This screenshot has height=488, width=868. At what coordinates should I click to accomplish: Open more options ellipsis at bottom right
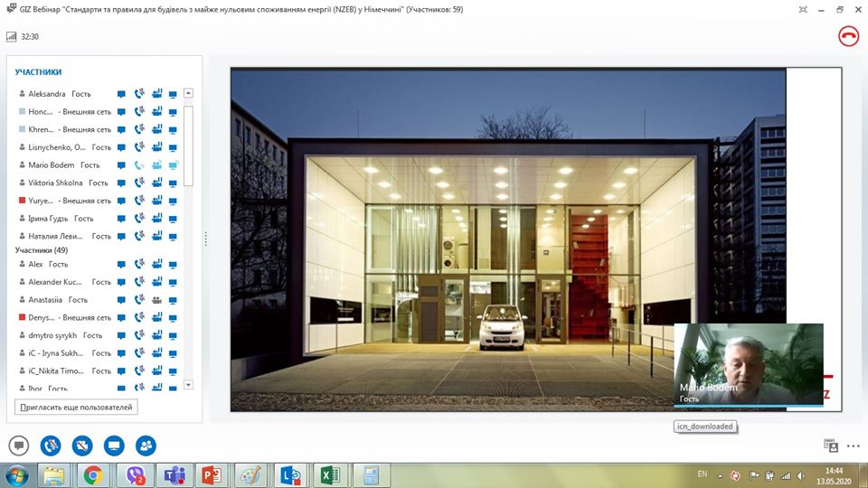pyautogui.click(x=853, y=446)
